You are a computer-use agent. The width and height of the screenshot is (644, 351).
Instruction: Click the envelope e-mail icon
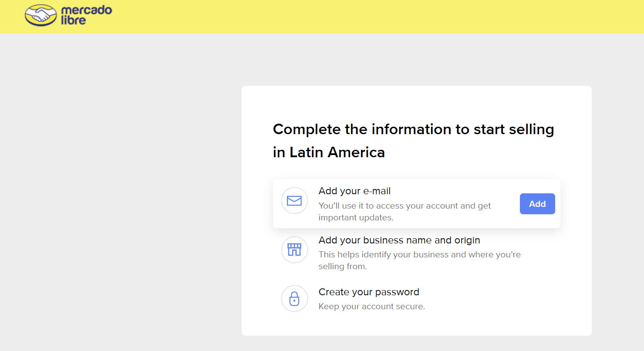click(x=294, y=201)
